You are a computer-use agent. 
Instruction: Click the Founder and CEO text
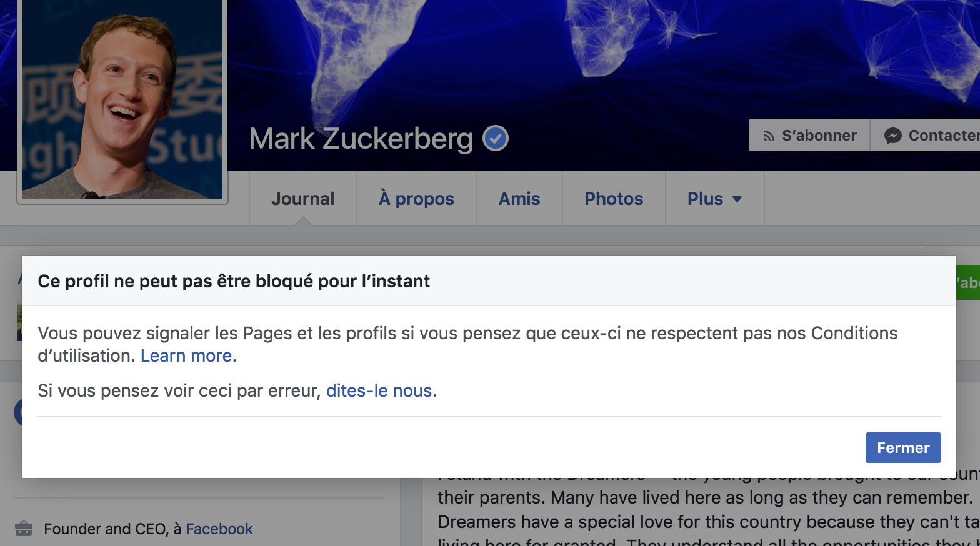[105, 529]
